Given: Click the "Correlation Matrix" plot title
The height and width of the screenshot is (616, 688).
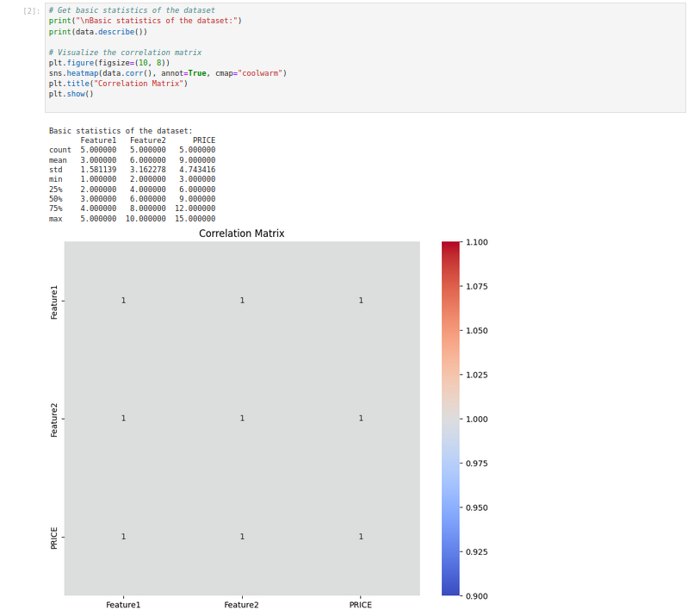Looking at the screenshot, I should pyautogui.click(x=241, y=233).
